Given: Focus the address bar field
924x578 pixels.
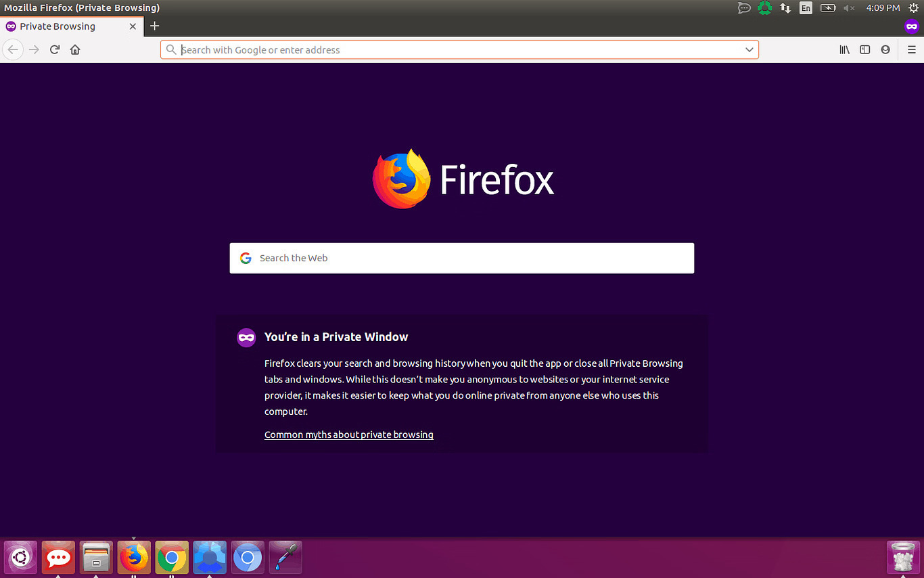Looking at the screenshot, I should click(460, 49).
